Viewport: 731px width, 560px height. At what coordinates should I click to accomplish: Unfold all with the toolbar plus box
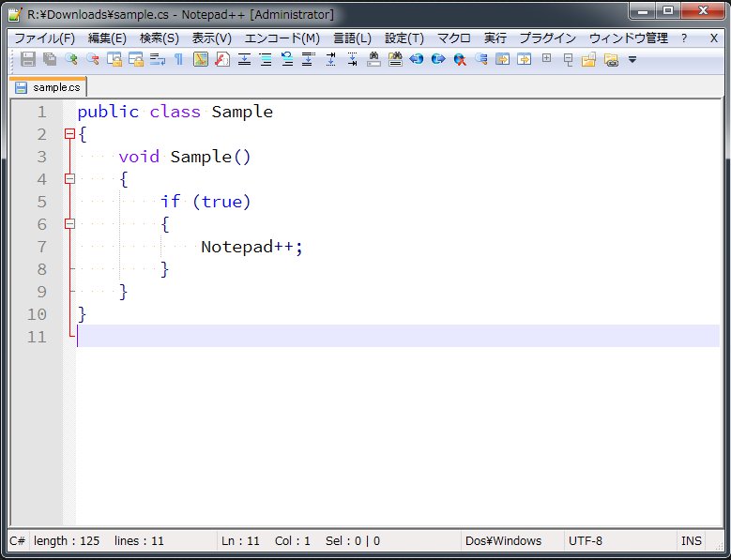(546, 58)
